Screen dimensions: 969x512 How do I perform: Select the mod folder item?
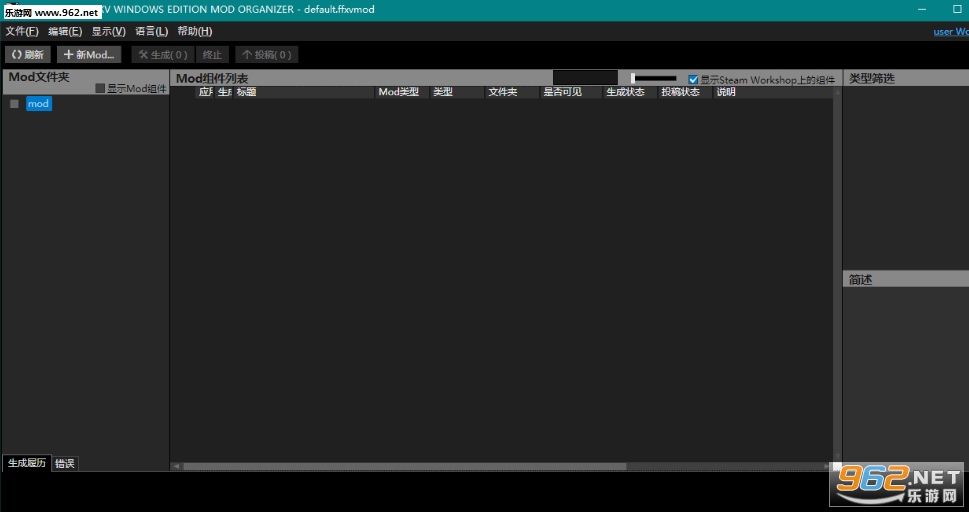38,104
